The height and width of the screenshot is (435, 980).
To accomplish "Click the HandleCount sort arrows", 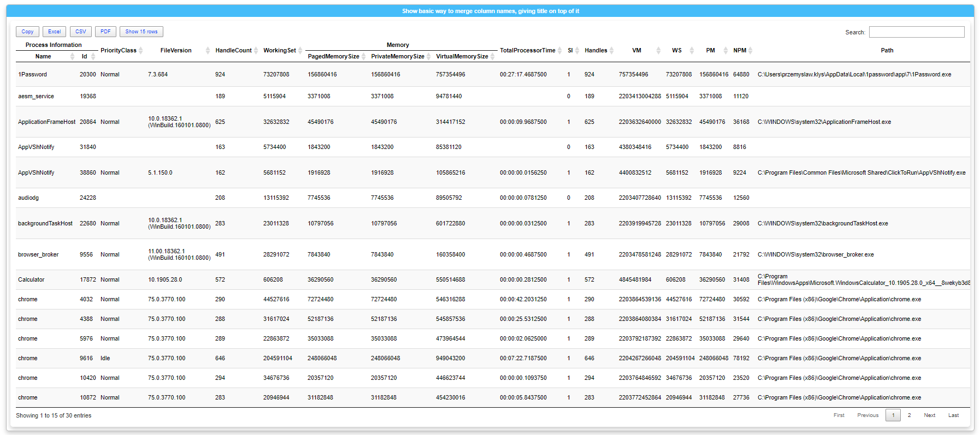I will [256, 51].
